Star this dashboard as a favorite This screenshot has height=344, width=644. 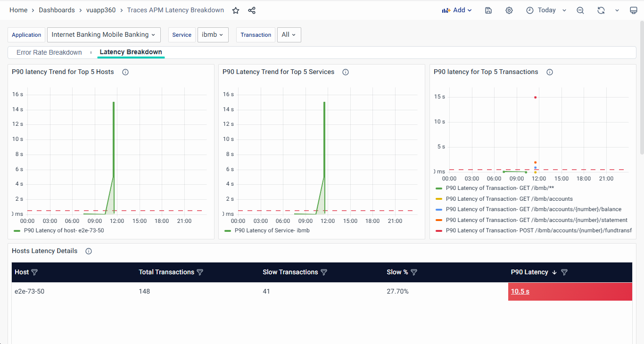click(236, 10)
